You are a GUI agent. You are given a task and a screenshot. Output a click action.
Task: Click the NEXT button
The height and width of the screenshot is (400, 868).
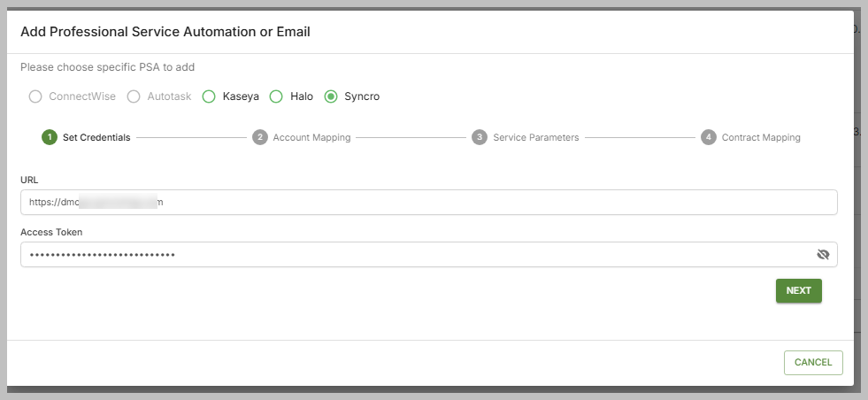pyautogui.click(x=799, y=291)
